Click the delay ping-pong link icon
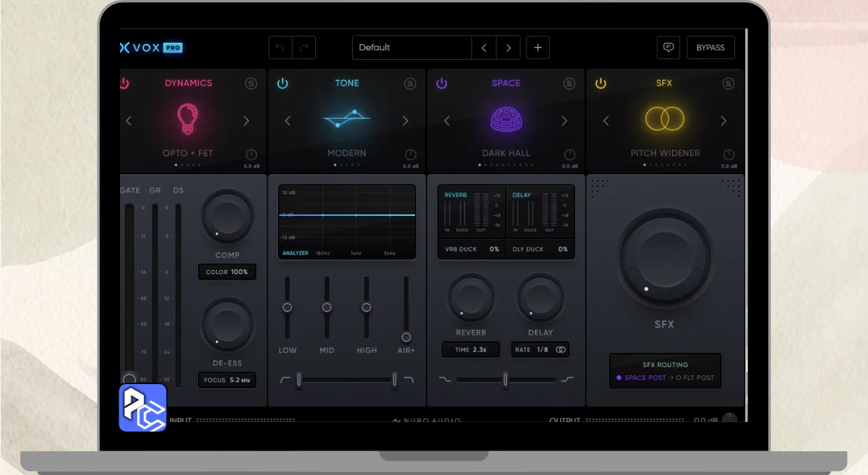Viewport: 868px width, 475px height. pyautogui.click(x=560, y=349)
